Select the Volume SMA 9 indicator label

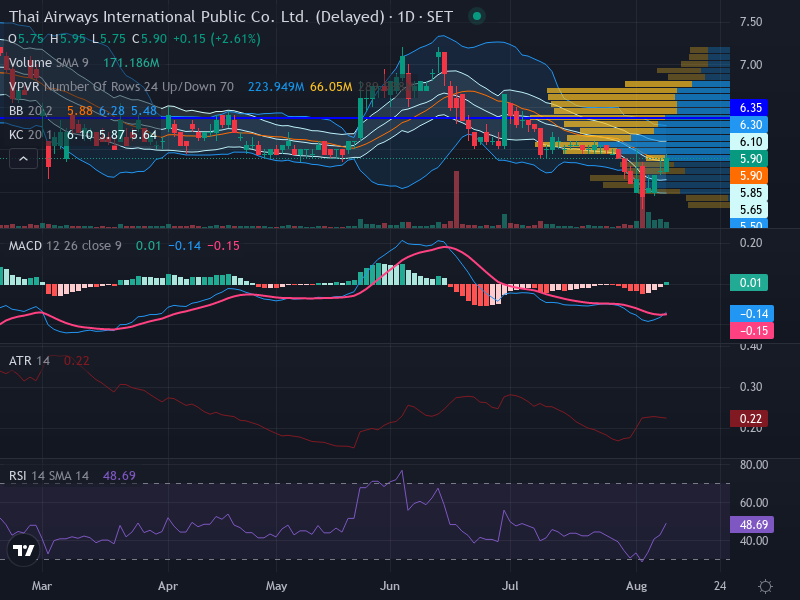coord(48,63)
